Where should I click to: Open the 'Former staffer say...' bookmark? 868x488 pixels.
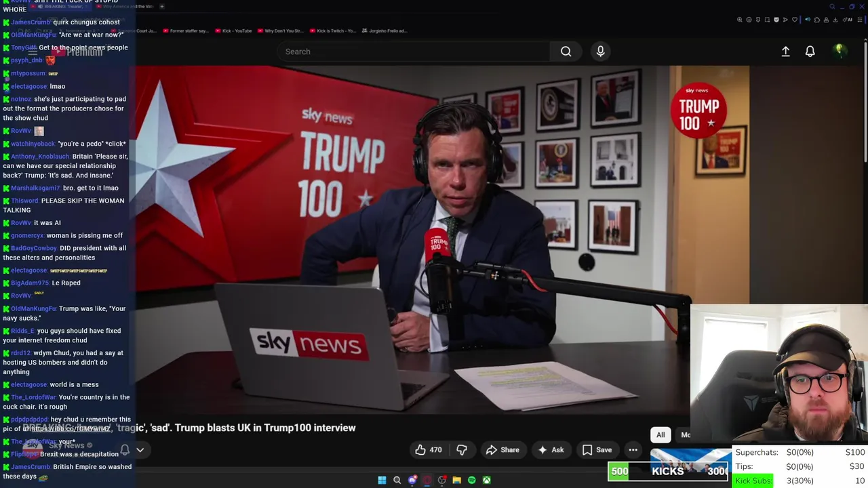pos(185,30)
